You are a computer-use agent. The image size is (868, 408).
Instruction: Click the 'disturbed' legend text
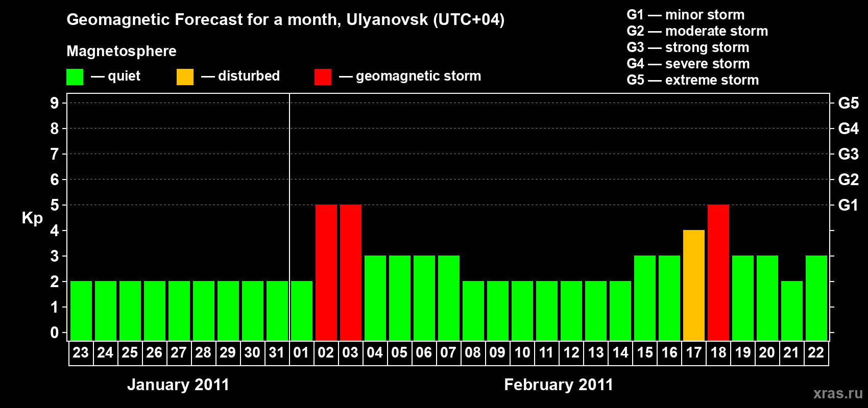pyautogui.click(x=249, y=76)
